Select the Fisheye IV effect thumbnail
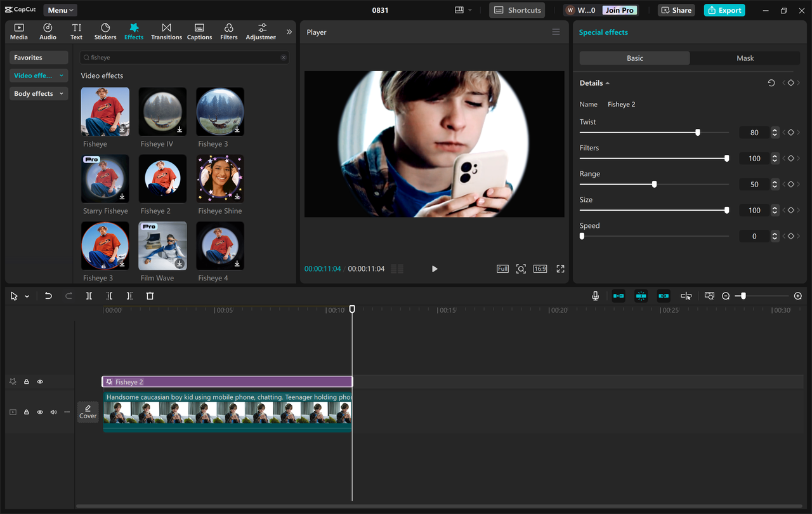 coord(162,112)
